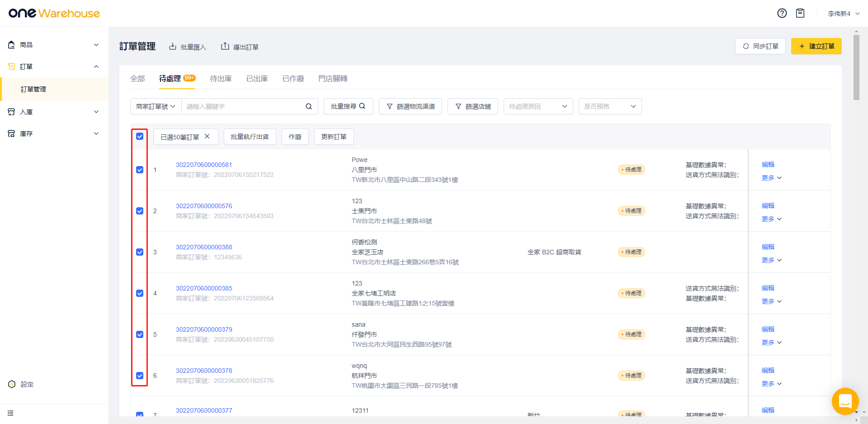This screenshot has height=424, width=868.
Task: Expand 更多 for order 3022070600000581
Action: [x=771, y=178]
